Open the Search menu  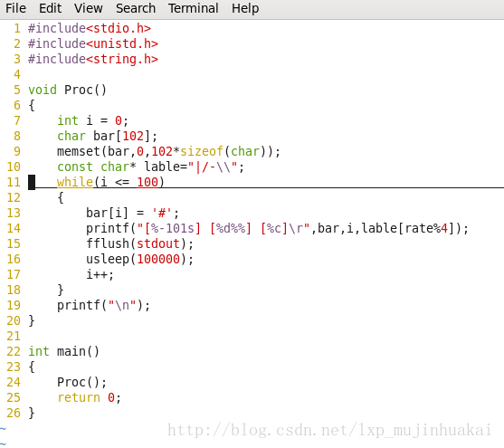[x=136, y=8]
